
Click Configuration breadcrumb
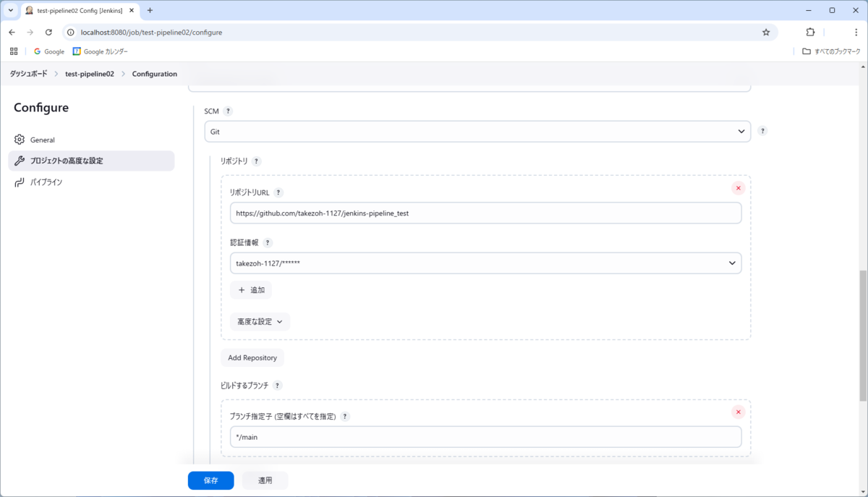[x=155, y=74]
